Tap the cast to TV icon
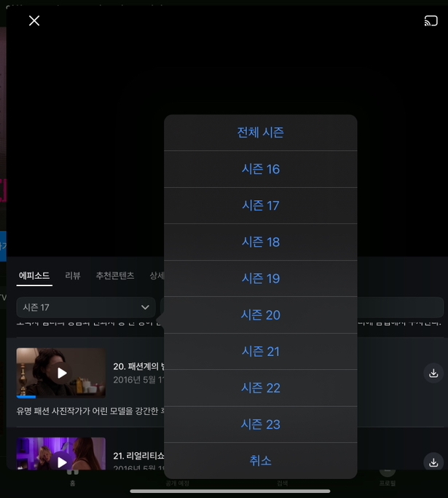Viewport: 448px width, 498px height. (x=431, y=21)
